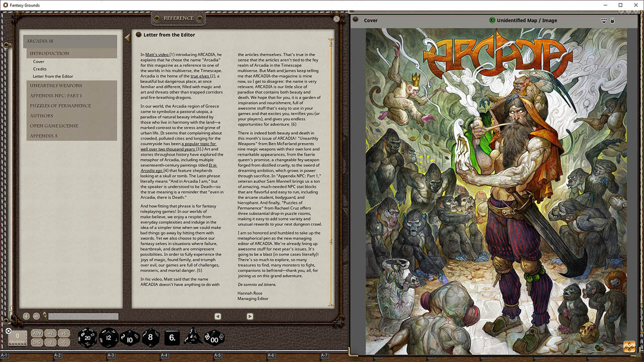
Task: Click the lock icon in Cover header
Action: coord(612,21)
